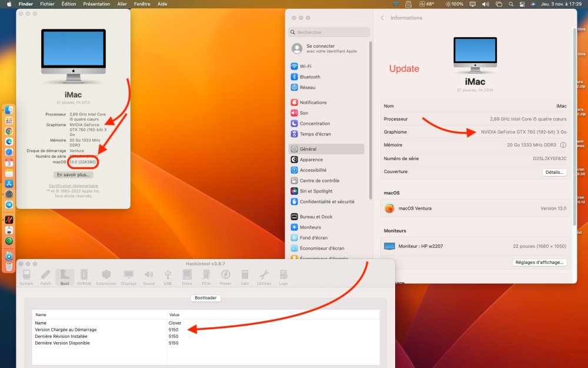Open the Displays section in Hackintool
This screenshot has height=368, width=588.
pos(129,277)
